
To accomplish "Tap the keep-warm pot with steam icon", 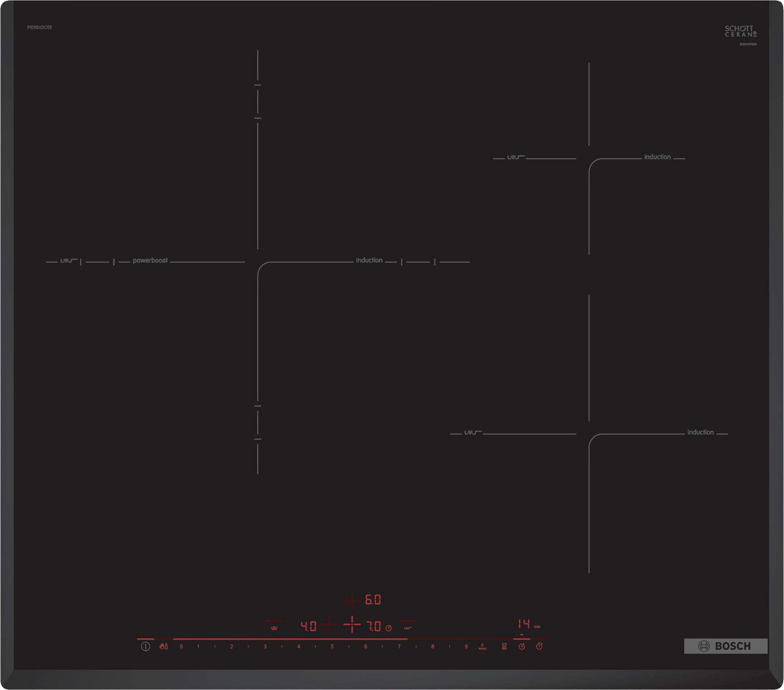I will (x=274, y=628).
